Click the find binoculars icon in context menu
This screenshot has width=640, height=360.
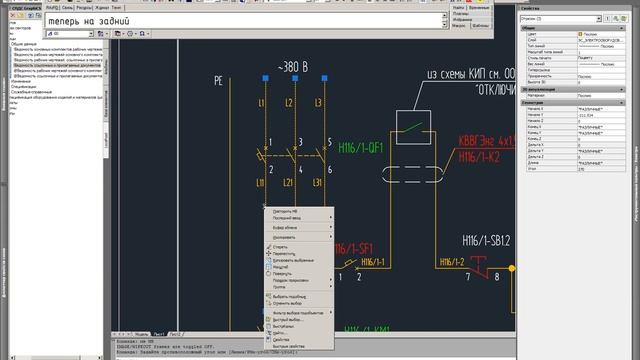269,333
